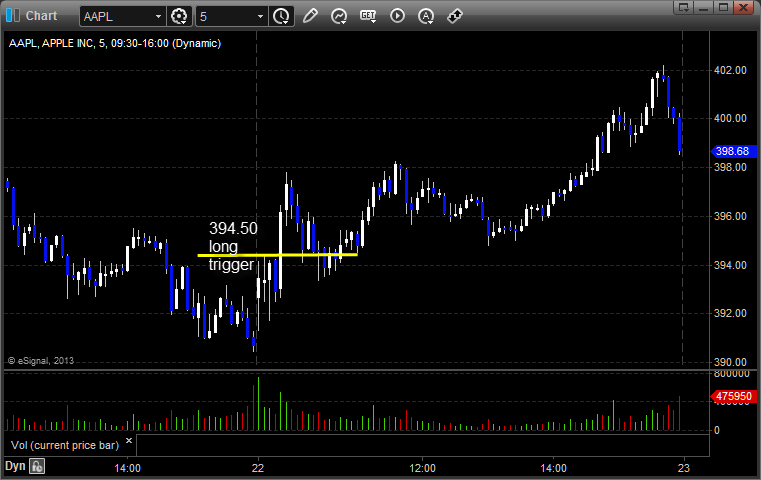Click the 392.00 price axis label
The image size is (761, 480).
(730, 314)
